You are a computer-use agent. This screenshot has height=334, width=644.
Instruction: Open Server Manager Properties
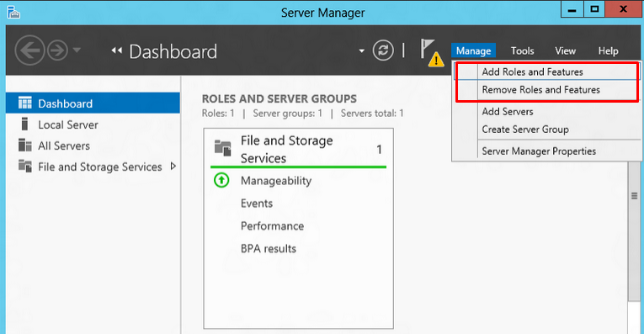[x=546, y=151]
